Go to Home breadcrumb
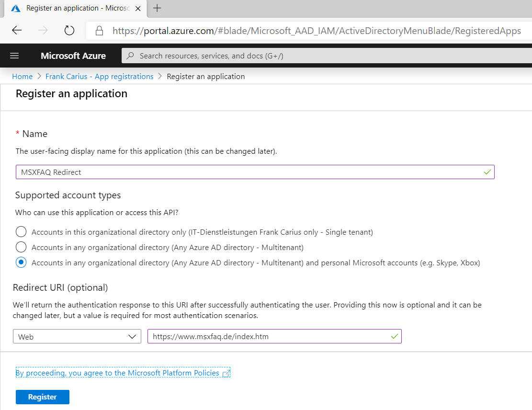Screen dimensions: 532x410 (x=23, y=76)
